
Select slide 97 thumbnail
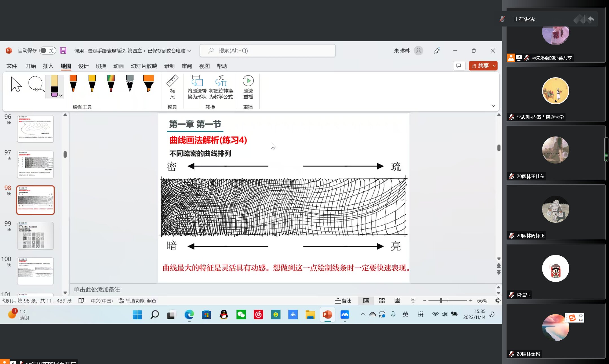point(35,164)
